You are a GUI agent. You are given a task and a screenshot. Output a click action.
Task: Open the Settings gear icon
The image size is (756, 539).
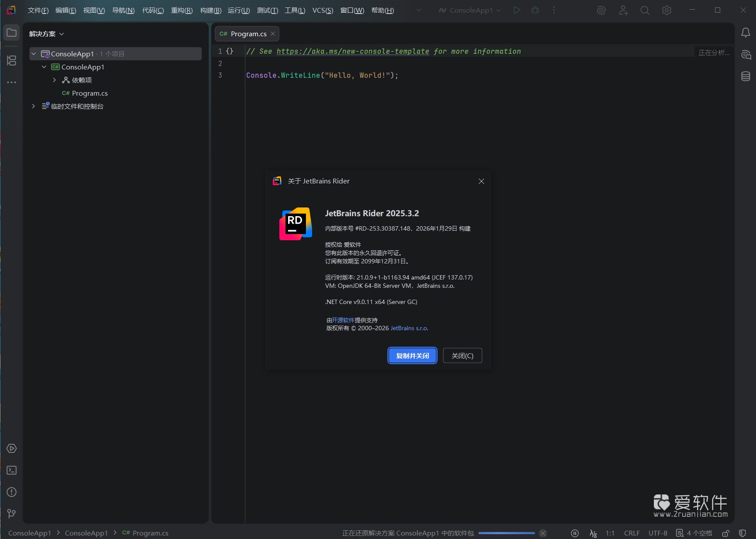click(x=667, y=10)
